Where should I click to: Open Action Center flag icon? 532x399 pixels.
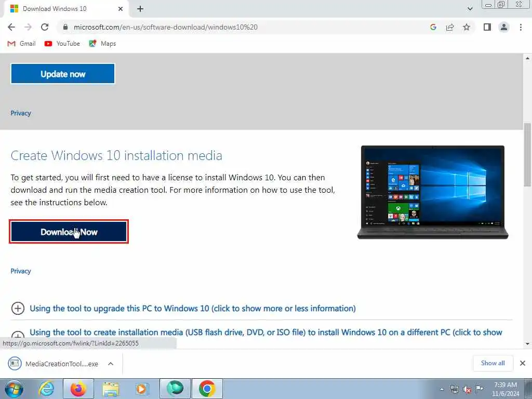[x=479, y=389]
